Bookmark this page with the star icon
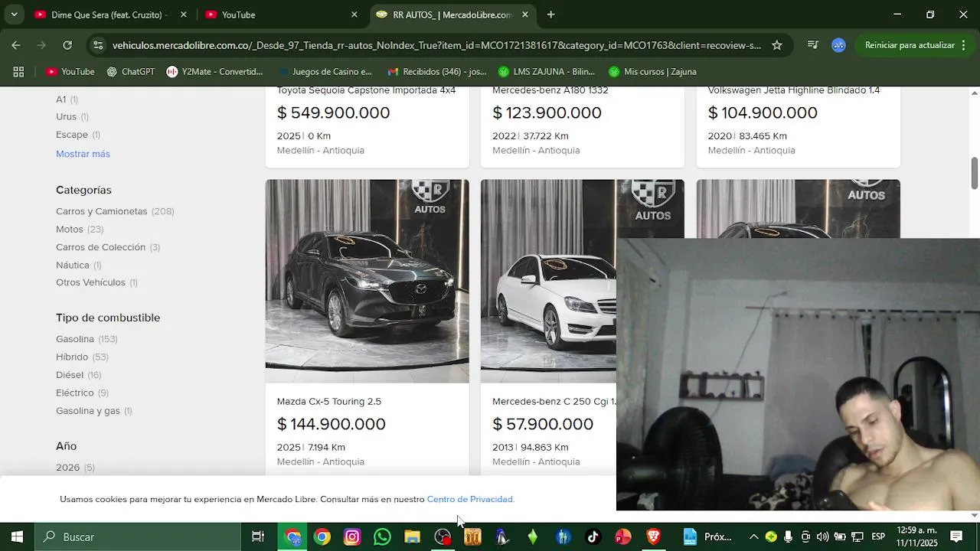This screenshot has width=980, height=551. 776,45
